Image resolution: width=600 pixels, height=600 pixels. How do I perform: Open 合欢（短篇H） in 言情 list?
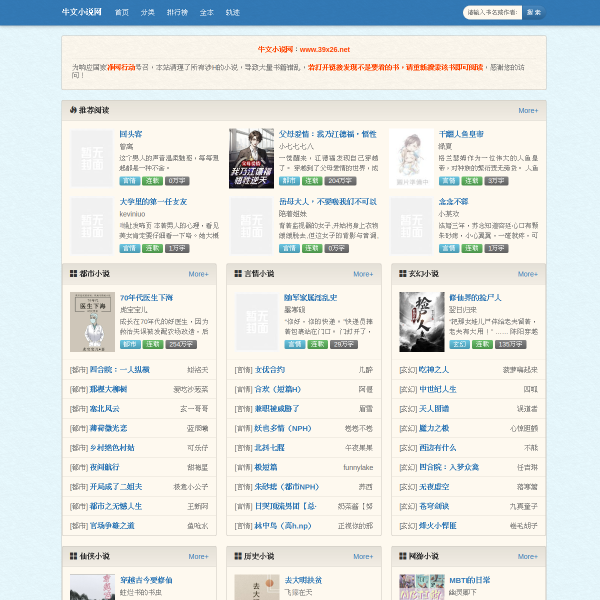[278, 389]
